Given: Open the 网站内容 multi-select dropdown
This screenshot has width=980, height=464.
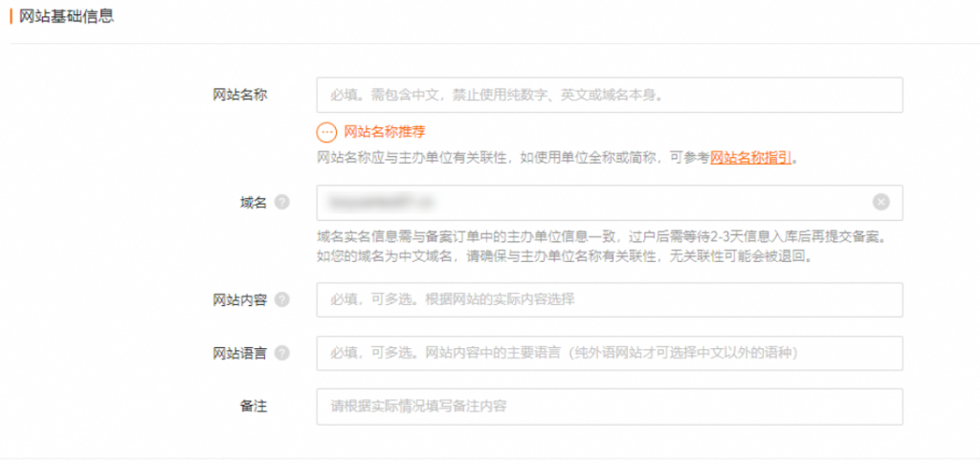Looking at the screenshot, I should click(609, 299).
